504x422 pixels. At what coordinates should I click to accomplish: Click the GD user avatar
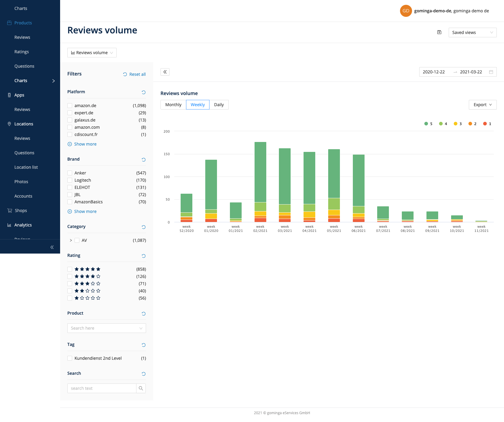(406, 11)
